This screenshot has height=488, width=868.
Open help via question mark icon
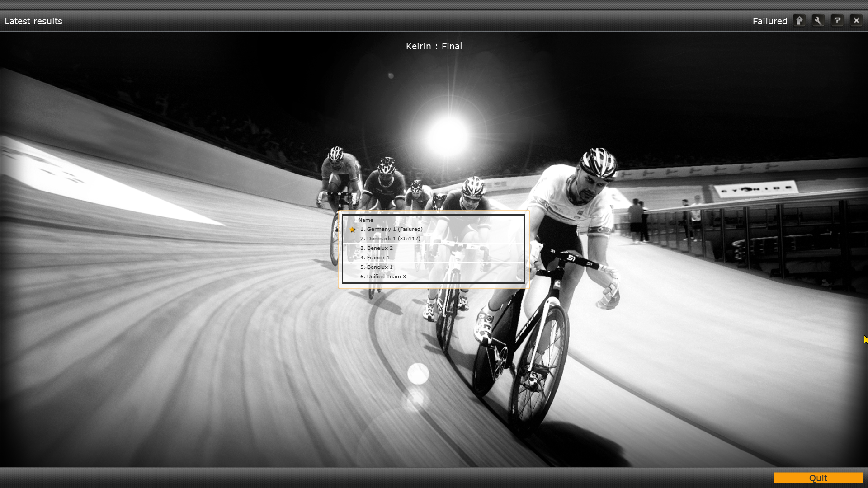click(x=837, y=21)
